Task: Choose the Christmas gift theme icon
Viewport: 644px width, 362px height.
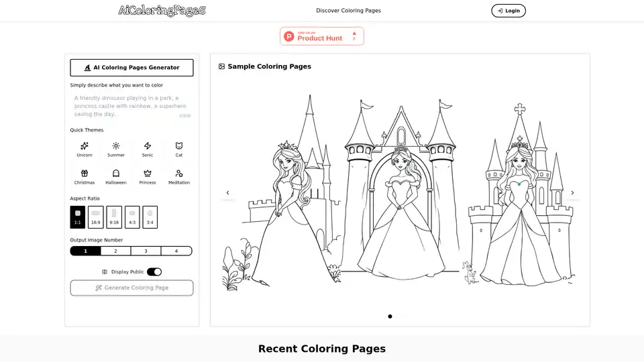Action: click(x=85, y=174)
